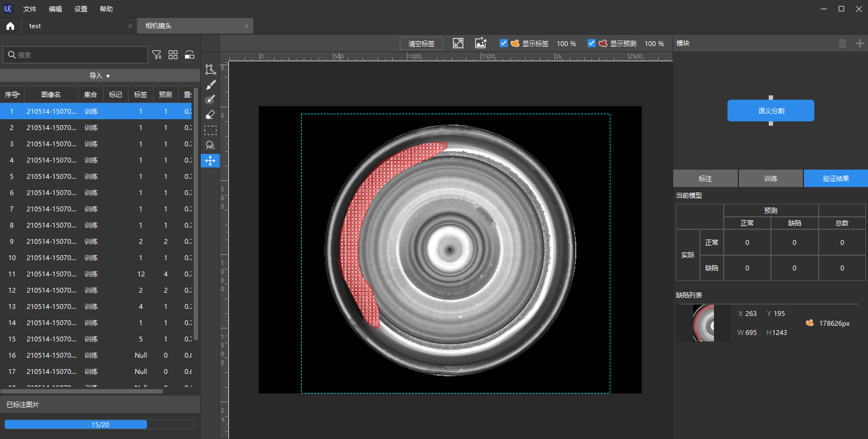Viewport: 868px width, 439px height.
Task: Click the image list horizontal scrollbar
Action: 81,391
